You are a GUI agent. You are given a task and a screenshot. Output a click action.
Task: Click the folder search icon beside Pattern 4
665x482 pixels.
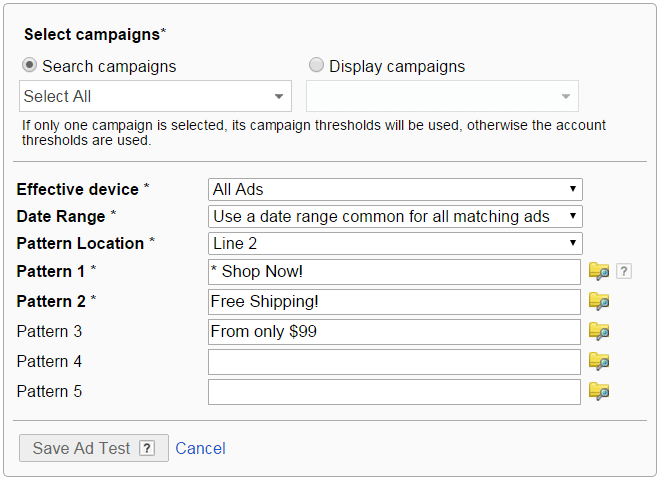point(599,361)
